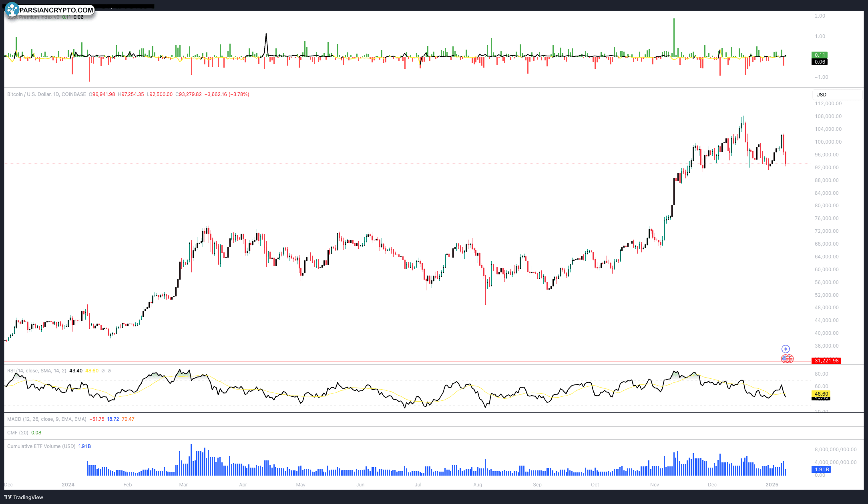This screenshot has height=504, width=868.
Task: Select the RSI (14, close, SMA, 14, 2) legend
Action: click(37, 371)
